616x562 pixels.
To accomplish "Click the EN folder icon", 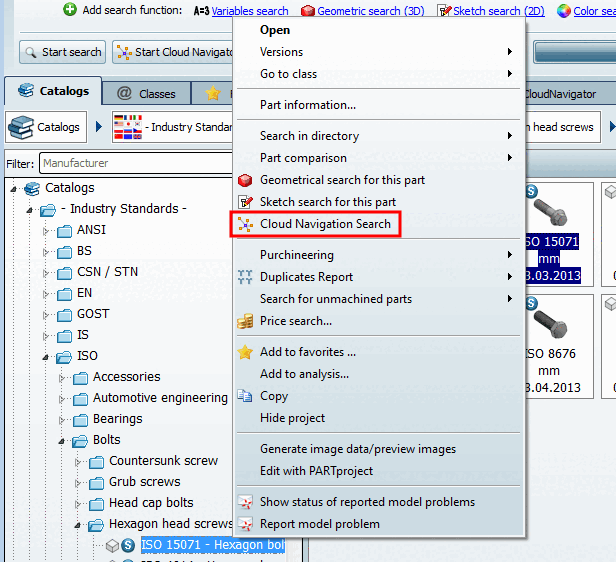I will click(x=64, y=294).
